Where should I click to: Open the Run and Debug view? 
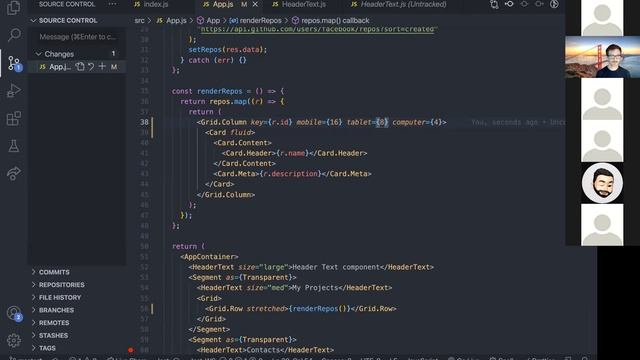click(14, 91)
